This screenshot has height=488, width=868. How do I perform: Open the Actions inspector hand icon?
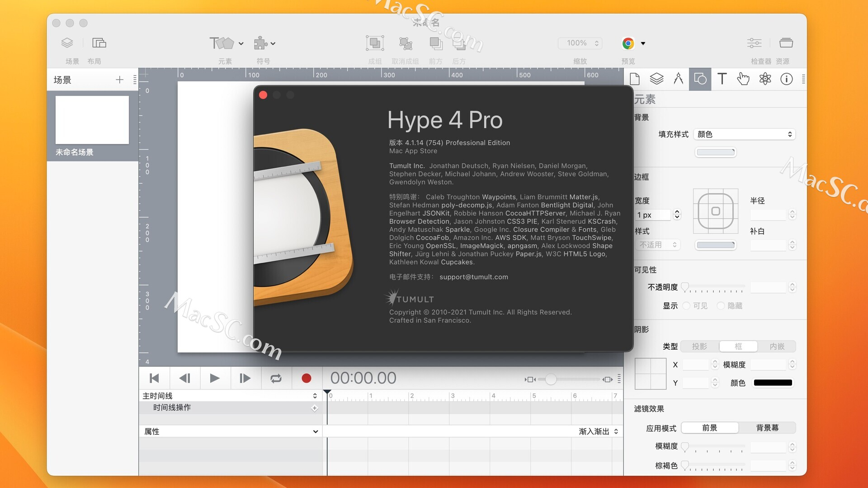[x=744, y=79]
